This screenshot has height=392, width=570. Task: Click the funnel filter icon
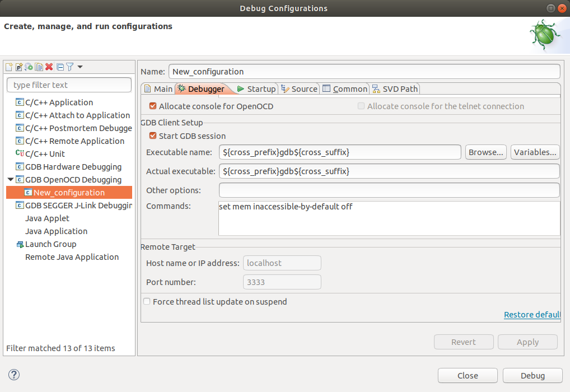coord(70,67)
